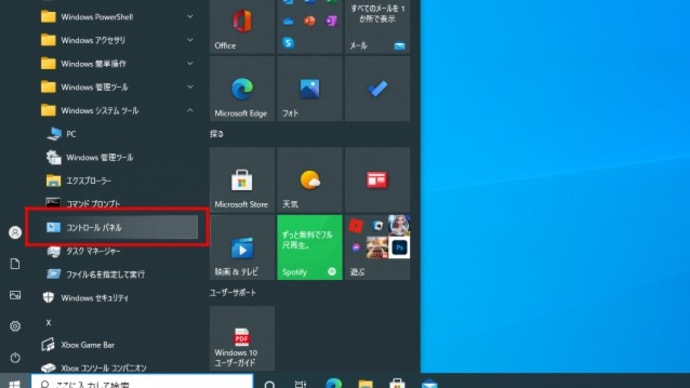The image size is (690, 388).
Task: Open Task View on taskbar
Action: pos(300,383)
